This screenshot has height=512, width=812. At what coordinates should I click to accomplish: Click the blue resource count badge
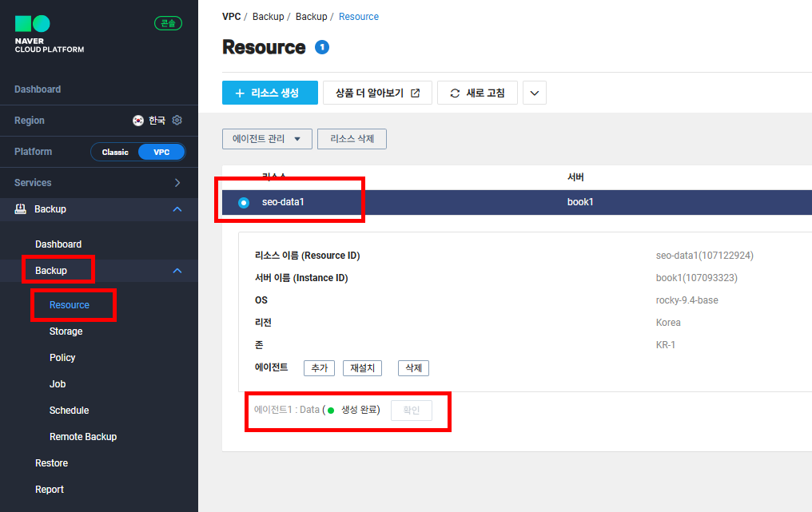(x=322, y=47)
